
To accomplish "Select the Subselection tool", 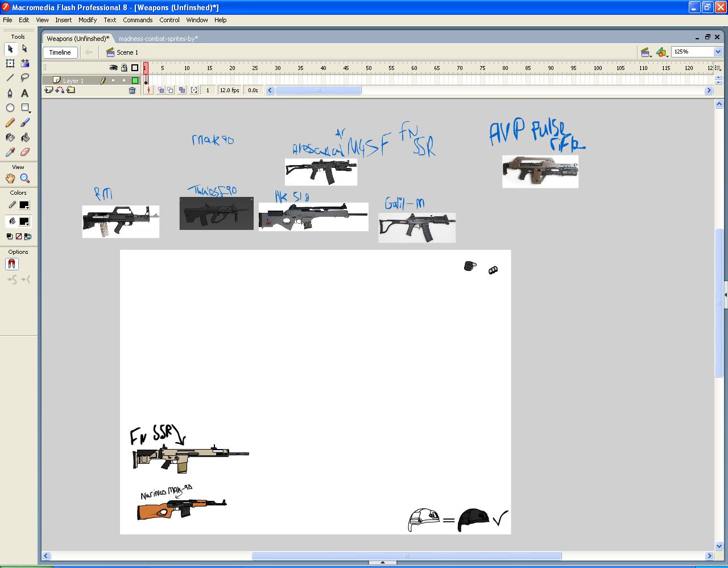I will (x=25, y=49).
